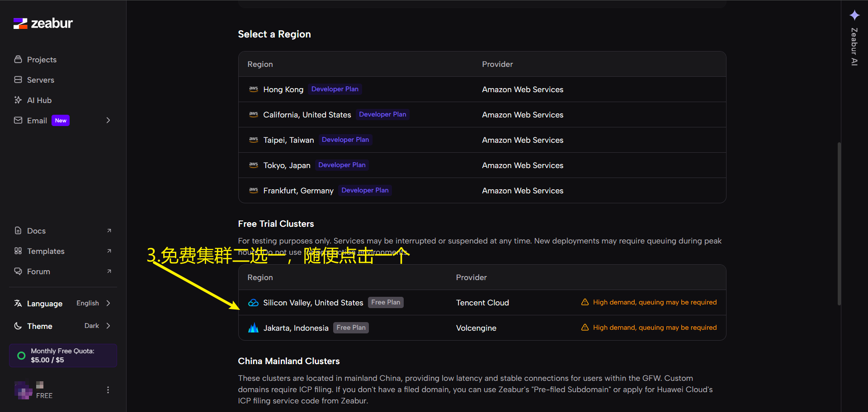The image size is (868, 412).
Task: Click the Docs document icon
Action: click(x=18, y=230)
